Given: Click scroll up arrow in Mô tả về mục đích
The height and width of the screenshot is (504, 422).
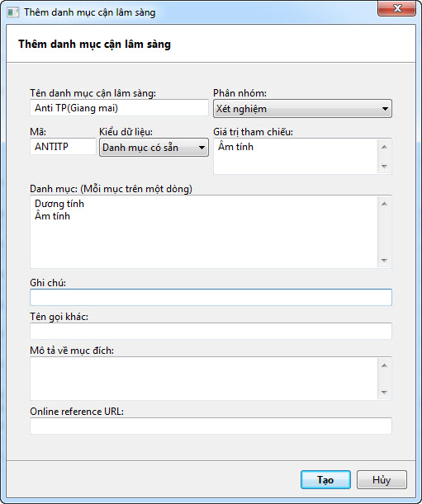Looking at the screenshot, I should [x=384, y=365].
